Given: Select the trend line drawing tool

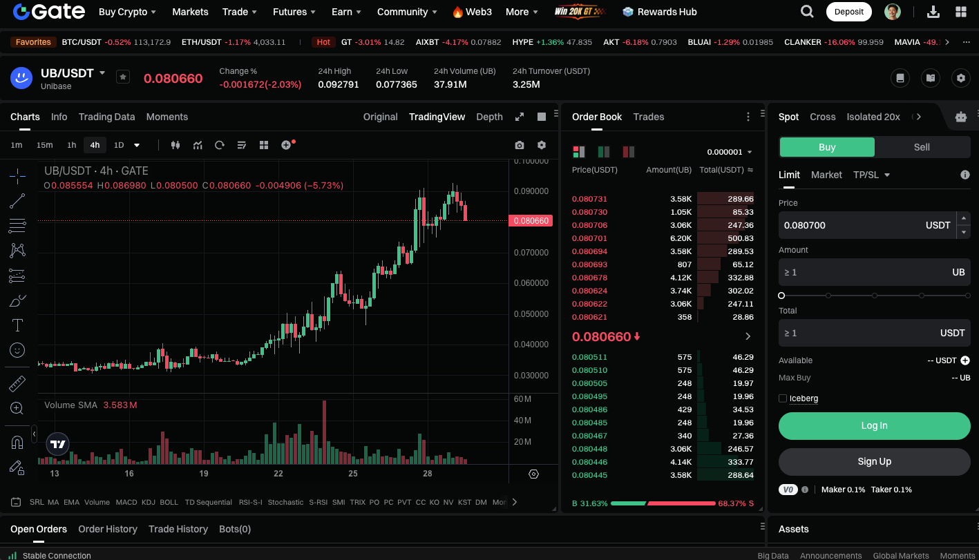Looking at the screenshot, I should coord(17,202).
